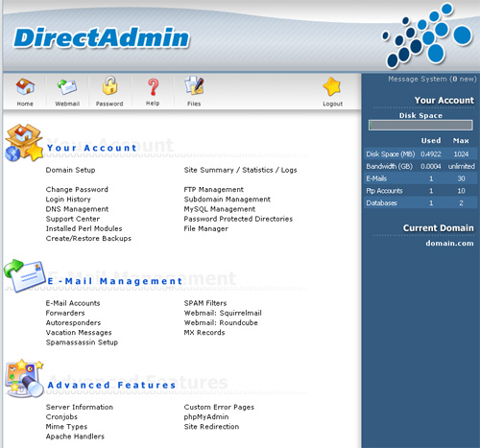Image resolution: width=480 pixels, height=448 pixels.
Task: Click the Password padlock icon
Action: [109, 85]
